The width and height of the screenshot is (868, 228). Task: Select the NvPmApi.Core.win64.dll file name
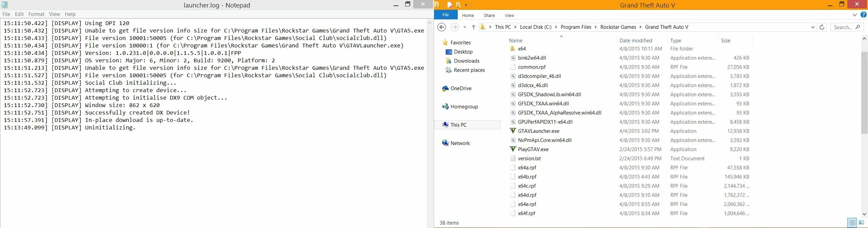coord(545,140)
